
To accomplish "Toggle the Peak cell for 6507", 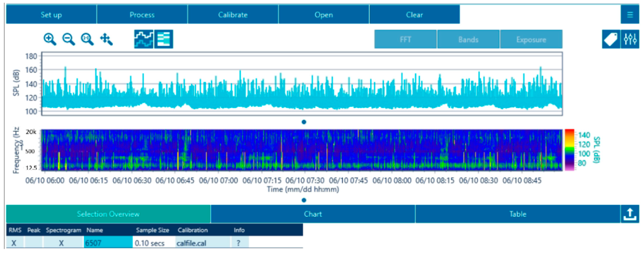I will pyautogui.click(x=34, y=243).
